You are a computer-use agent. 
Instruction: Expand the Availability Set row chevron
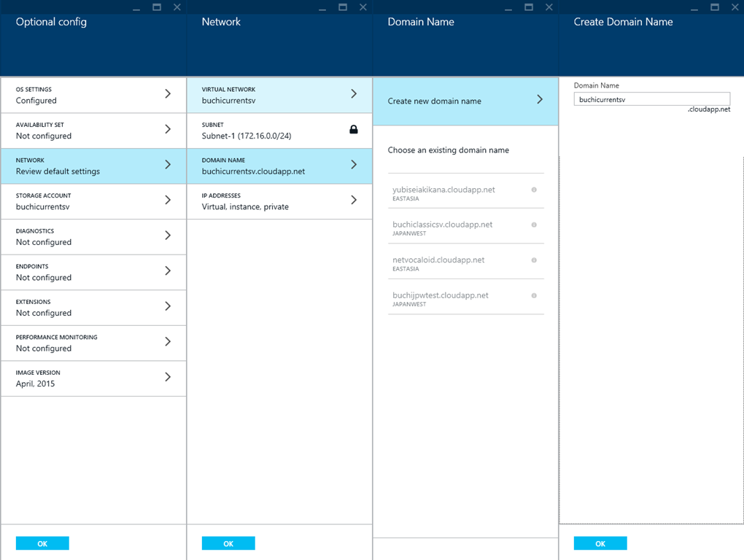[168, 129]
